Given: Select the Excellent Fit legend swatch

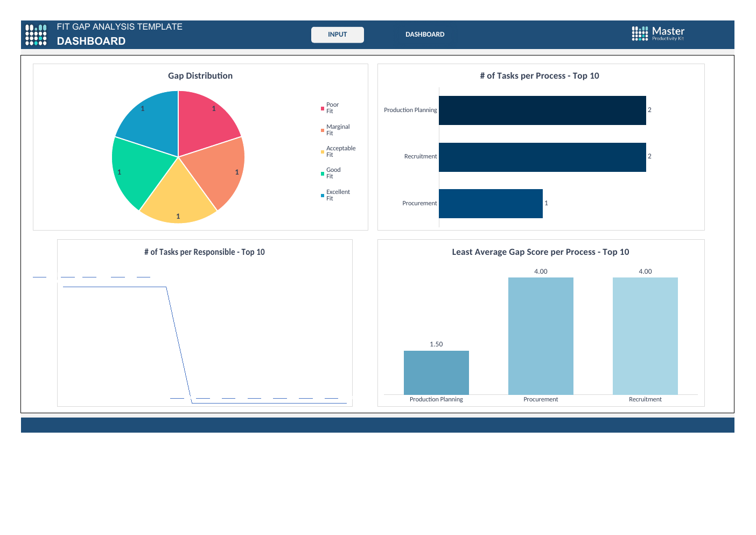Looking at the screenshot, I should [323, 196].
